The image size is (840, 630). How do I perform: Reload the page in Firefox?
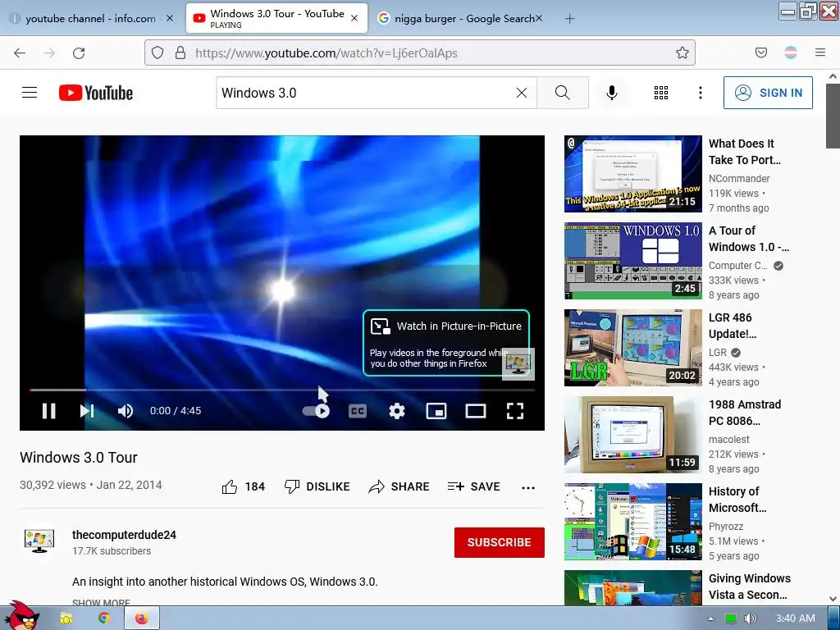pyautogui.click(x=79, y=52)
